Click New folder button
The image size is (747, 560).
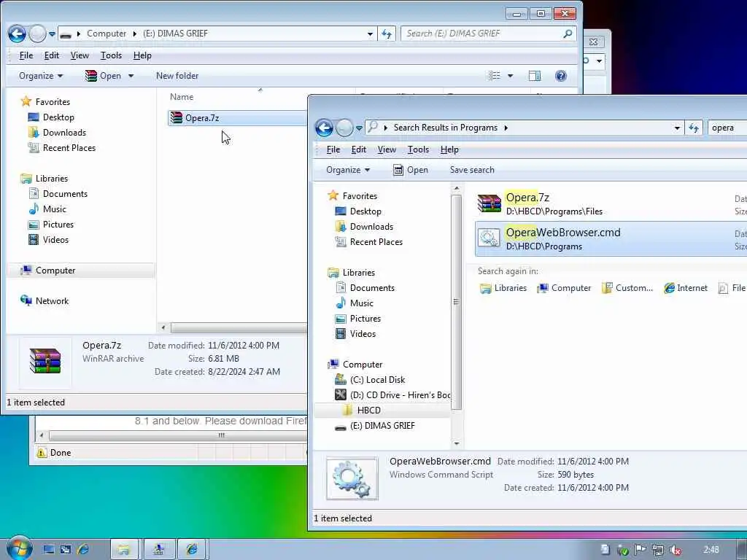coord(177,76)
